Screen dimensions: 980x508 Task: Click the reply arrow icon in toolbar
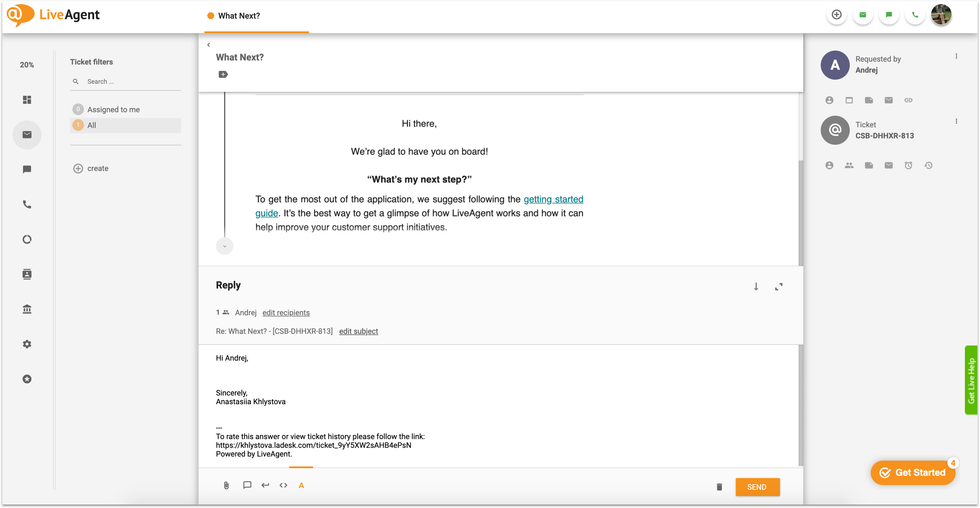tap(265, 485)
